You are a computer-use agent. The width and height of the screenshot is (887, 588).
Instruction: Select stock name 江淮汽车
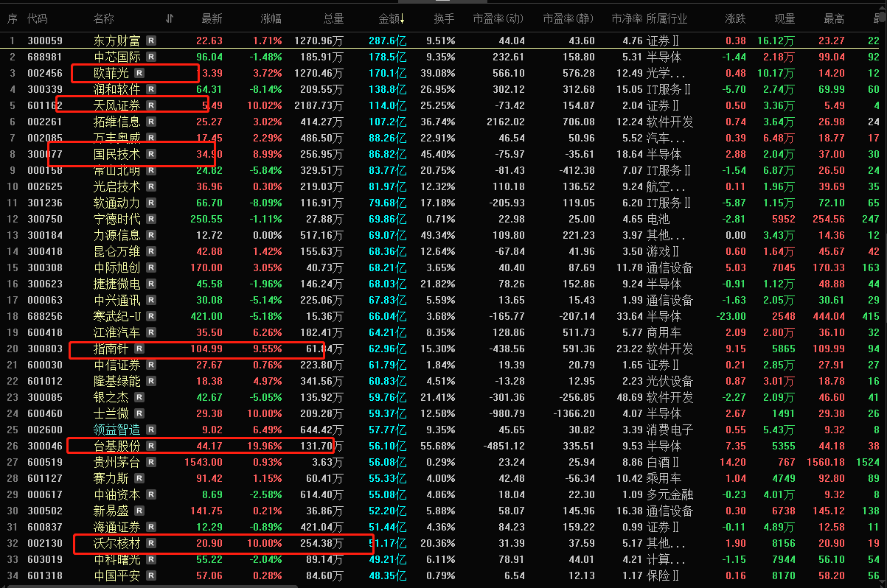point(117,332)
